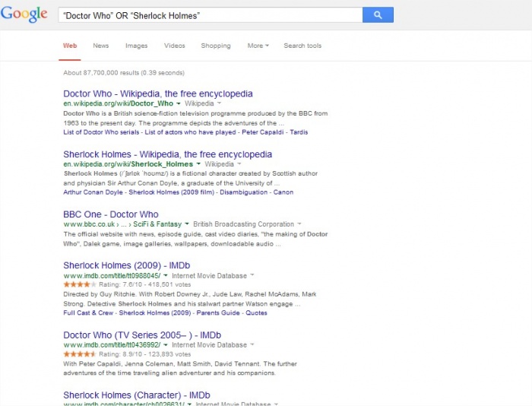Switch to the Images tab
This screenshot has height=406, width=532.
pos(136,46)
